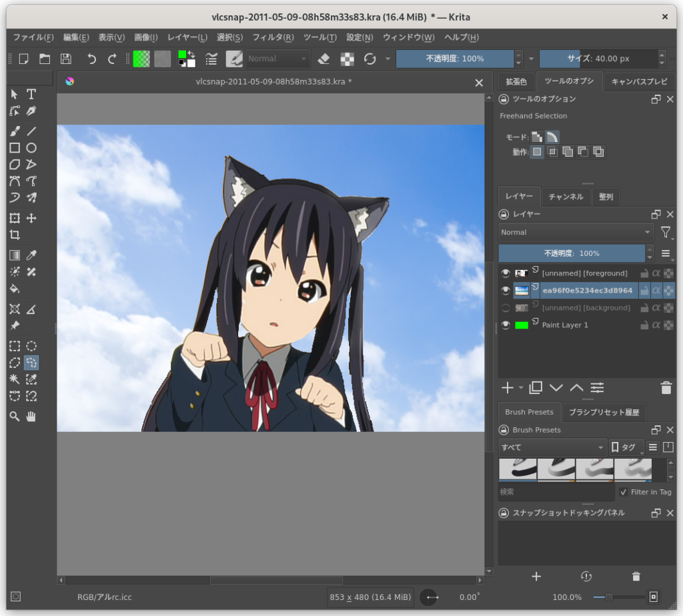Image resolution: width=683 pixels, height=616 pixels.
Task: Toggle alpha lock on [foreground] layer
Action: coord(656,273)
